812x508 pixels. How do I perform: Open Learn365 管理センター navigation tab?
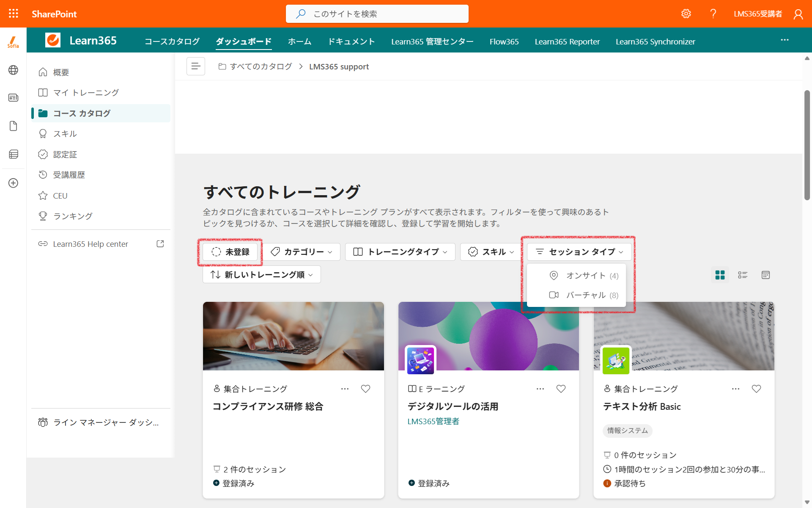pyautogui.click(x=432, y=41)
